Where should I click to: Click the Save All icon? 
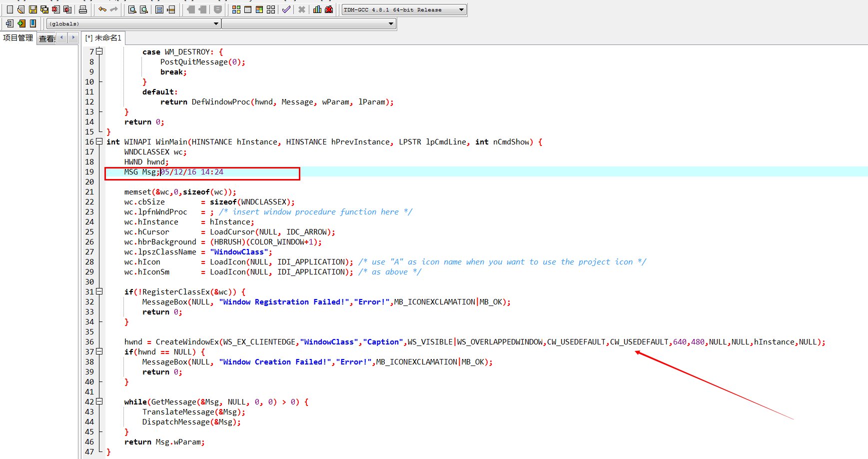(x=44, y=9)
